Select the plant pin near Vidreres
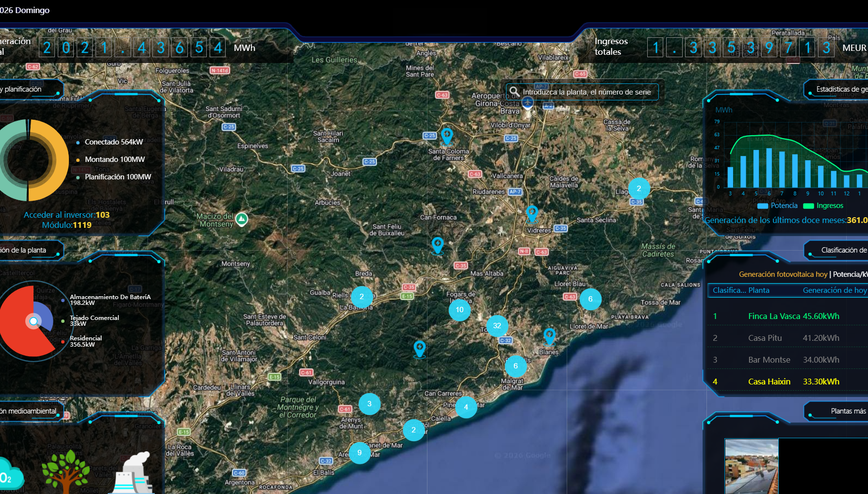This screenshot has height=494, width=868. click(532, 213)
